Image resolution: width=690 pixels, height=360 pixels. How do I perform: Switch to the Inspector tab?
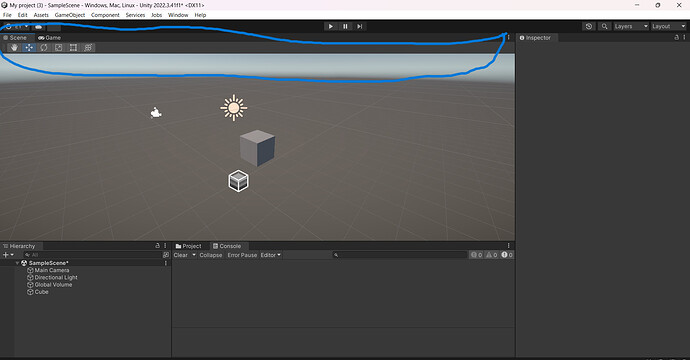tap(535, 38)
